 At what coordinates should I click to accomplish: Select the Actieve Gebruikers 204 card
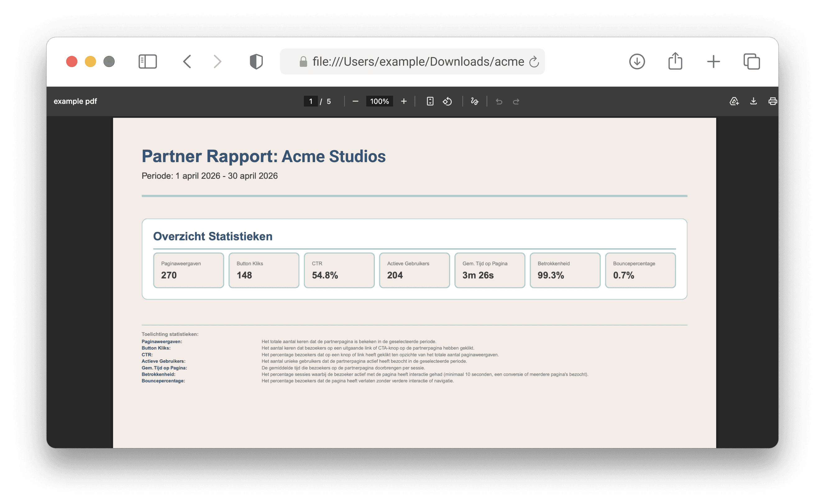point(415,270)
